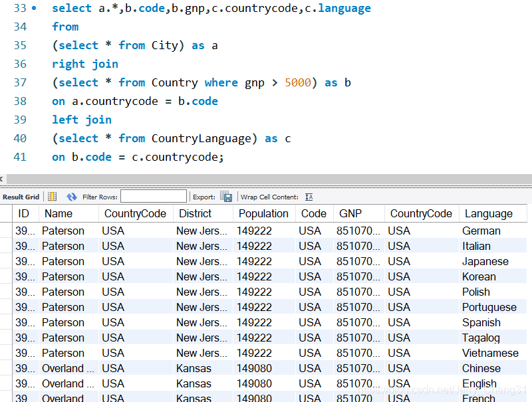Click line number 34 in editor gutter

20,27
